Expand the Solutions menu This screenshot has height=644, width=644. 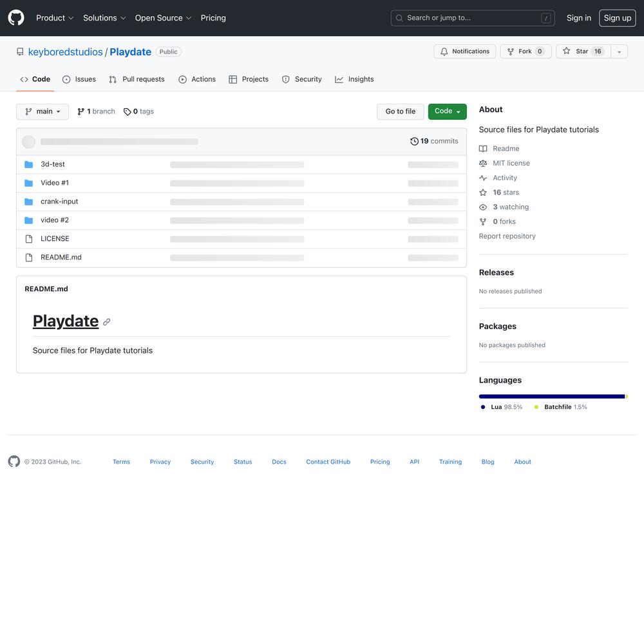click(x=104, y=17)
